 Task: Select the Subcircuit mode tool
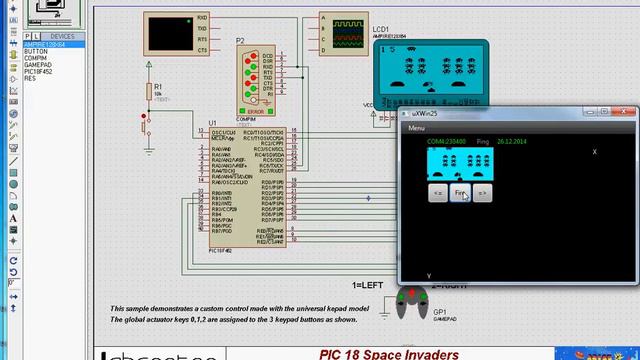pos(13,55)
